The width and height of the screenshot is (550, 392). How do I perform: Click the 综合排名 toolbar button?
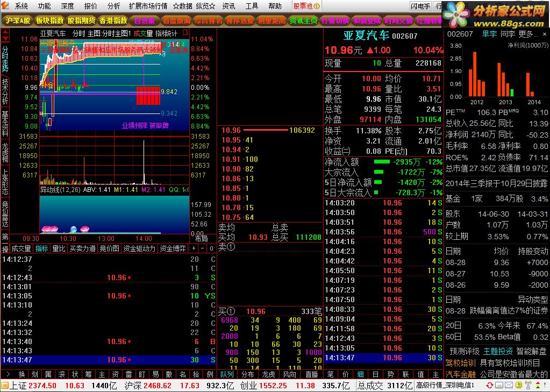[x=209, y=20]
